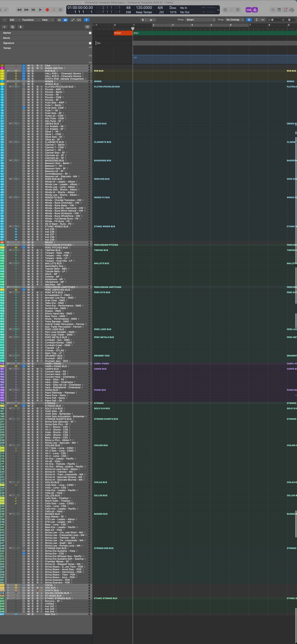Toggle the Cycle mode button
This screenshot has height=644, width=297.
pos(60,10)
